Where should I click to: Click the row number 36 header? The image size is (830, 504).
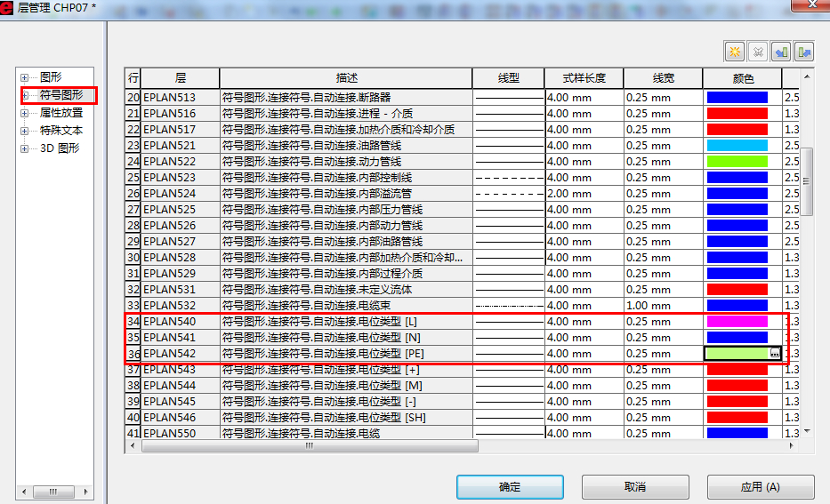point(133,353)
